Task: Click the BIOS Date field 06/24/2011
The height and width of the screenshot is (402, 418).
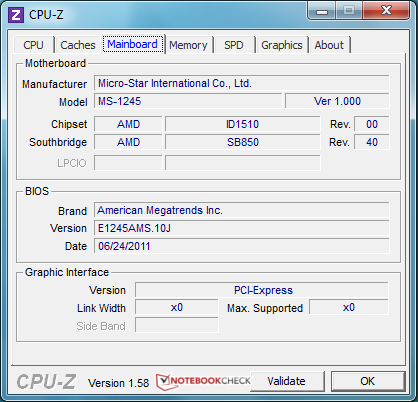Action: click(242, 246)
